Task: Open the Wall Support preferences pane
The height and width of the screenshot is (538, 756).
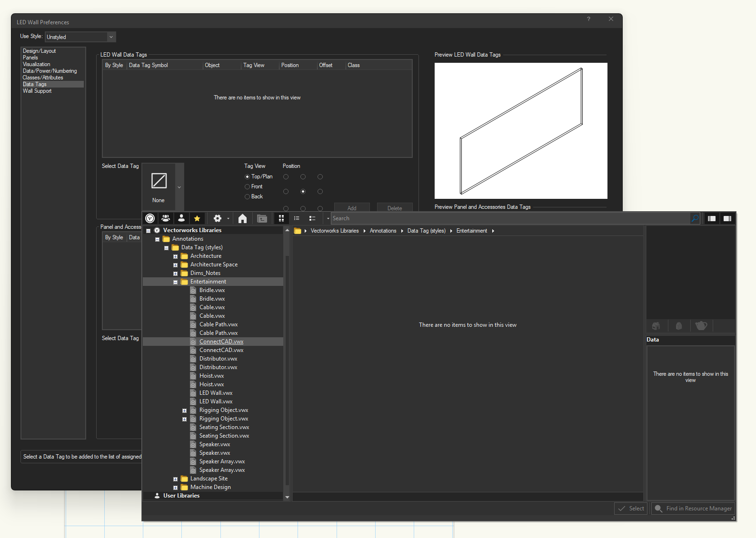Action: pos(37,91)
